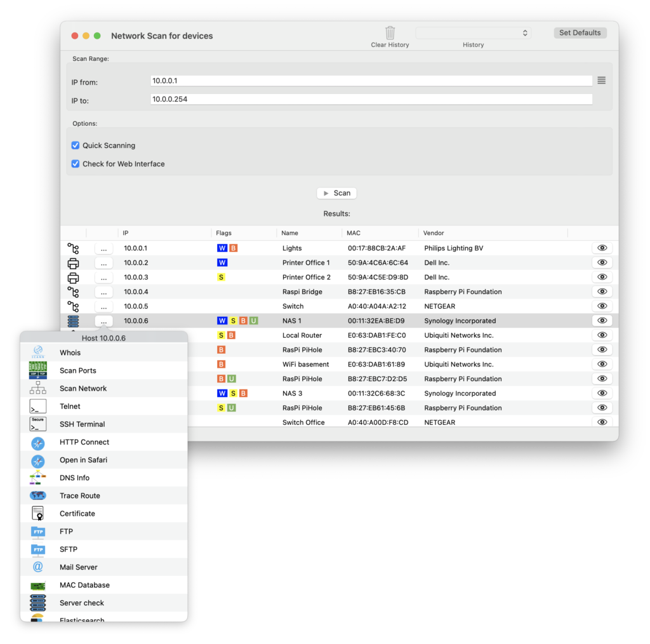This screenshot has height=644, width=650.
Task: Open SSH Terminal from host menu
Action: 103,424
